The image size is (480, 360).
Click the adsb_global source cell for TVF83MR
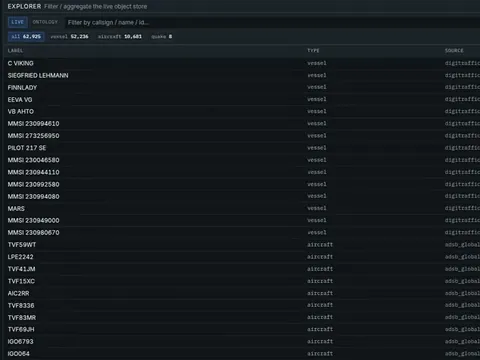coord(462,317)
